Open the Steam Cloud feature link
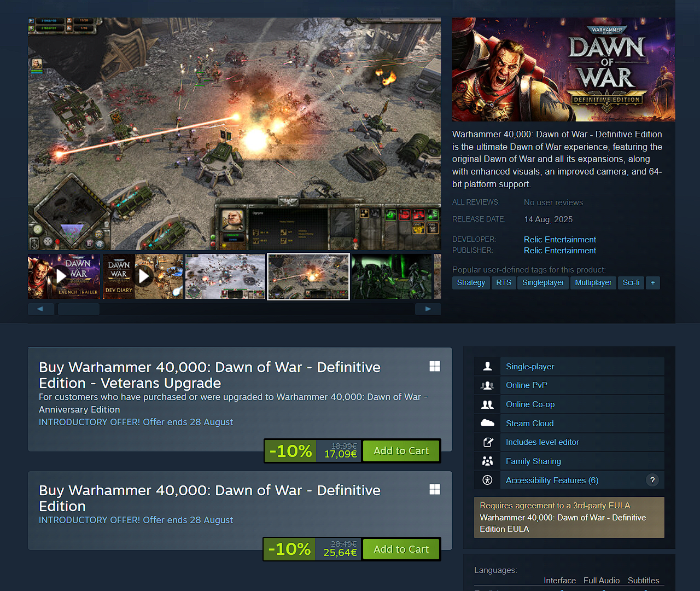 click(x=530, y=424)
